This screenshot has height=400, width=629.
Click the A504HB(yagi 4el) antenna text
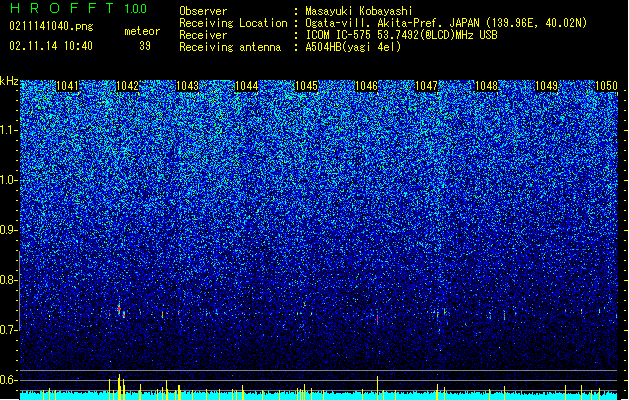pyautogui.click(x=353, y=47)
